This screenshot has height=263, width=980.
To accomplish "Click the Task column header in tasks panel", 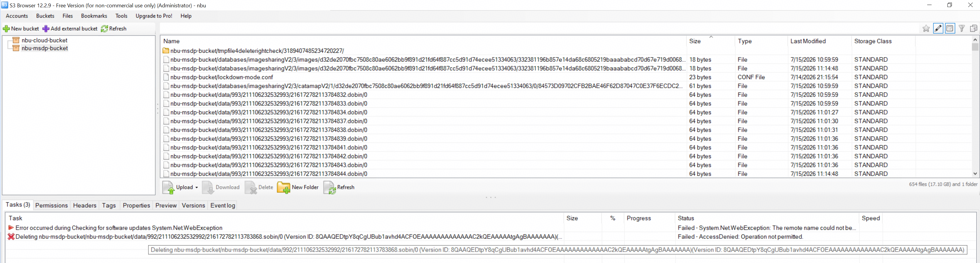I will tap(285, 218).
